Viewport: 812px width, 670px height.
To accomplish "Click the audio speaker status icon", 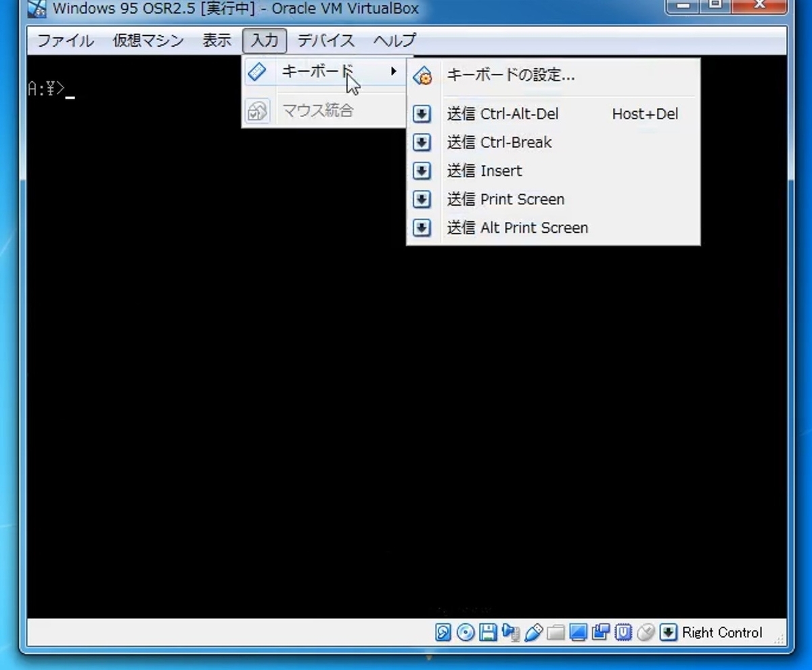I will point(511,633).
